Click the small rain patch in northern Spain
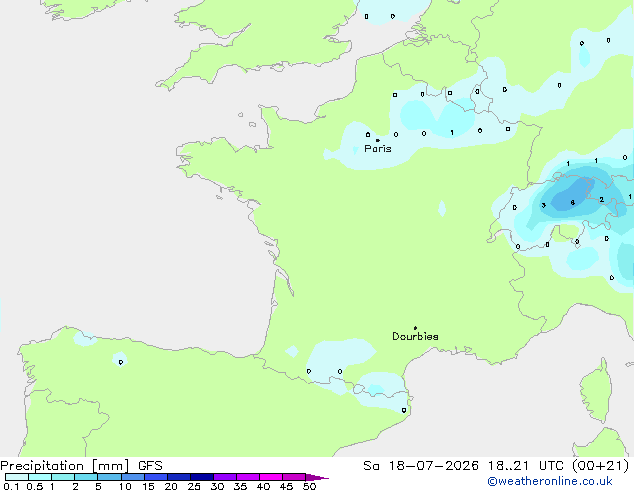 click(x=120, y=359)
